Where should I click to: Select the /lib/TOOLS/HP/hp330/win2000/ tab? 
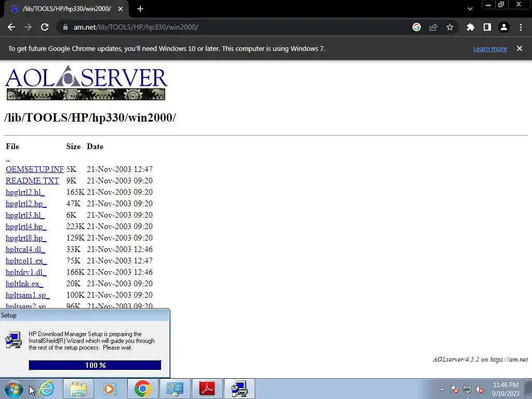tap(66, 9)
